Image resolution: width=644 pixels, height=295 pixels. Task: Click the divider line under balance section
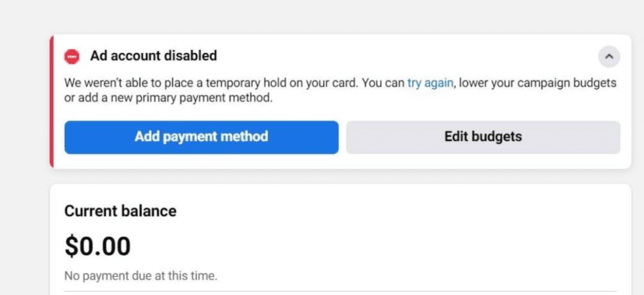click(x=340, y=291)
